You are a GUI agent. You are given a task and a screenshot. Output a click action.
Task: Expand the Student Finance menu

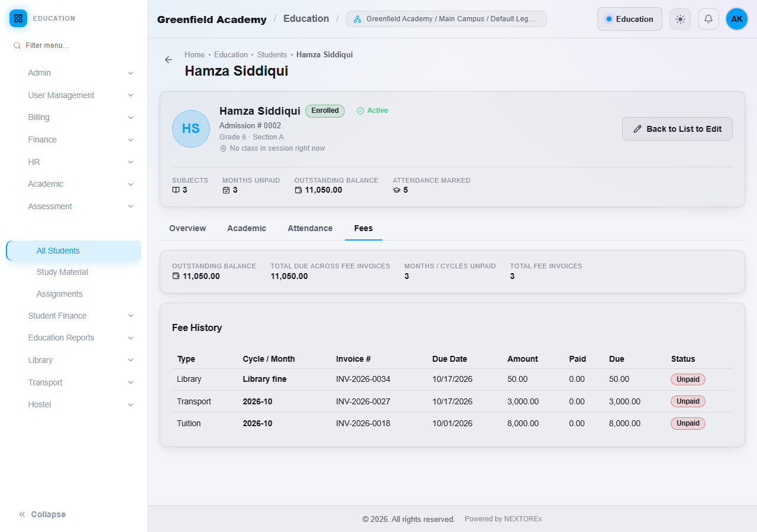click(81, 316)
